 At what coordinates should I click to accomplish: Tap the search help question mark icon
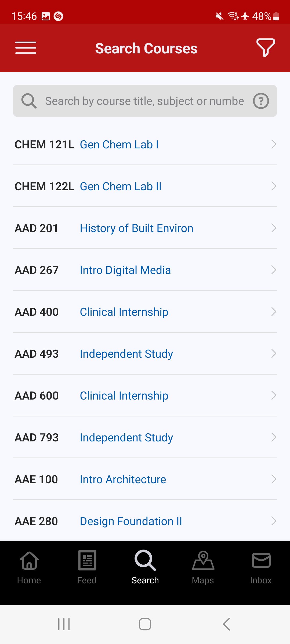[261, 101]
